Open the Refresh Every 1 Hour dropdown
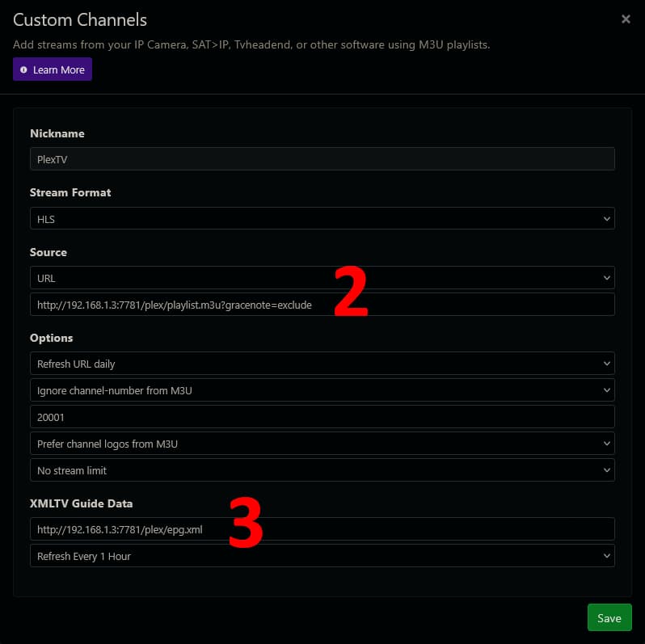This screenshot has height=644, width=645. [x=322, y=556]
